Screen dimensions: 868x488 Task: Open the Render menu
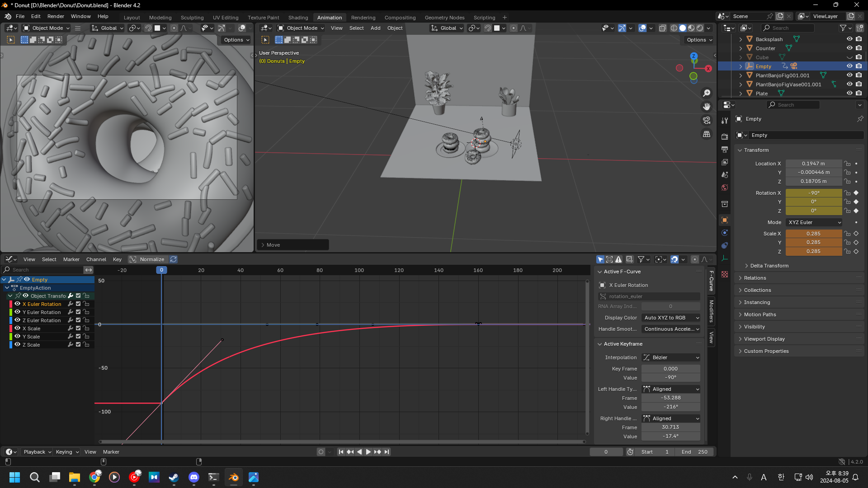click(x=56, y=16)
